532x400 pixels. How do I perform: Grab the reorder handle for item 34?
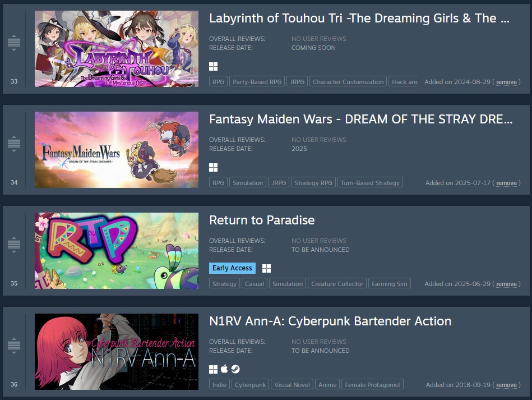pyautogui.click(x=14, y=144)
